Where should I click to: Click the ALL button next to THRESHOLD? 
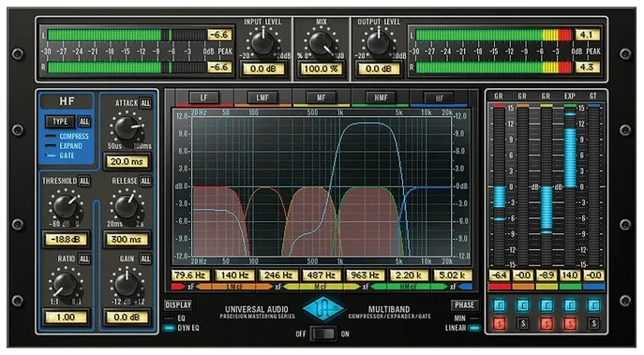(84, 181)
